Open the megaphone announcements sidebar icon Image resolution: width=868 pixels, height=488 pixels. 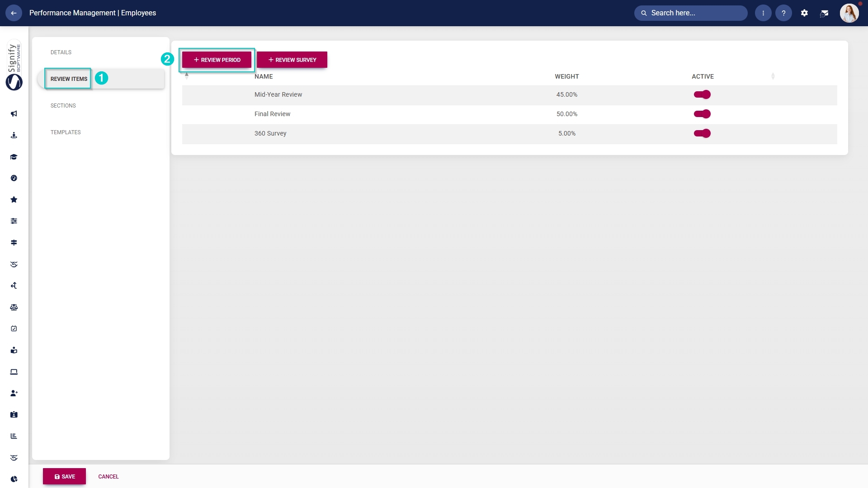(x=14, y=114)
